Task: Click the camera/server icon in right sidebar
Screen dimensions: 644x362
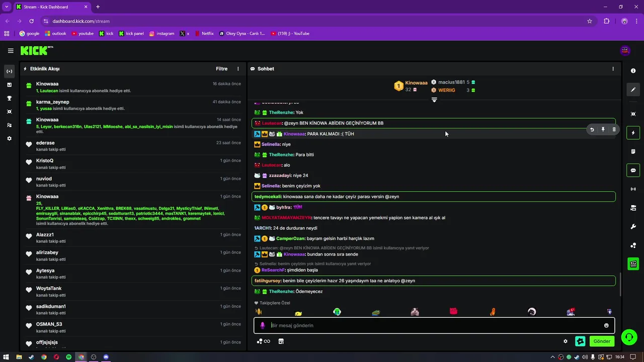Action: pyautogui.click(x=633, y=208)
